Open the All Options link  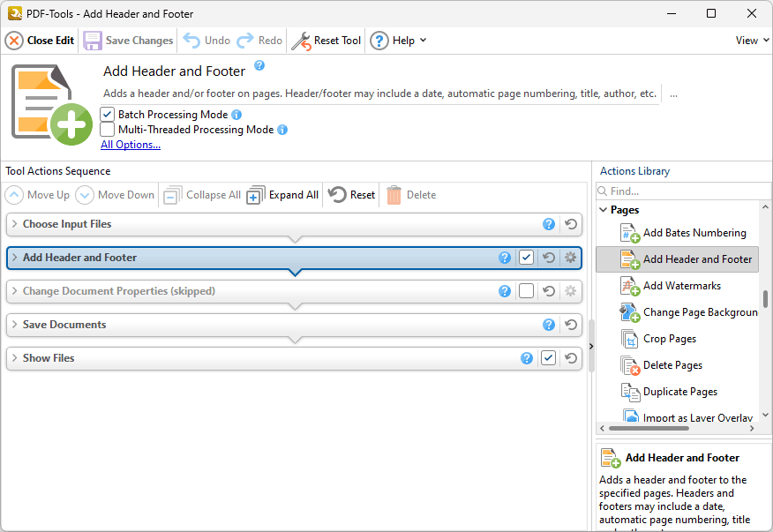click(131, 145)
